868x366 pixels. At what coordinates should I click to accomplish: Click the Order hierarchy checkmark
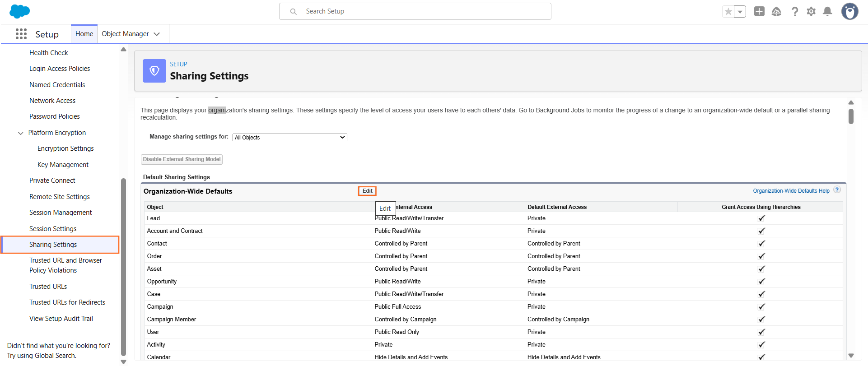[x=761, y=256]
